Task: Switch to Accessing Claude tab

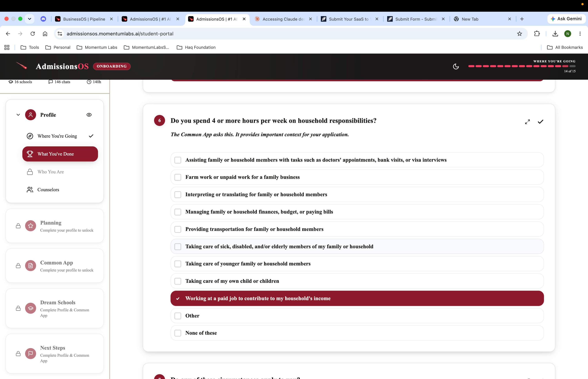Action: coord(284,19)
